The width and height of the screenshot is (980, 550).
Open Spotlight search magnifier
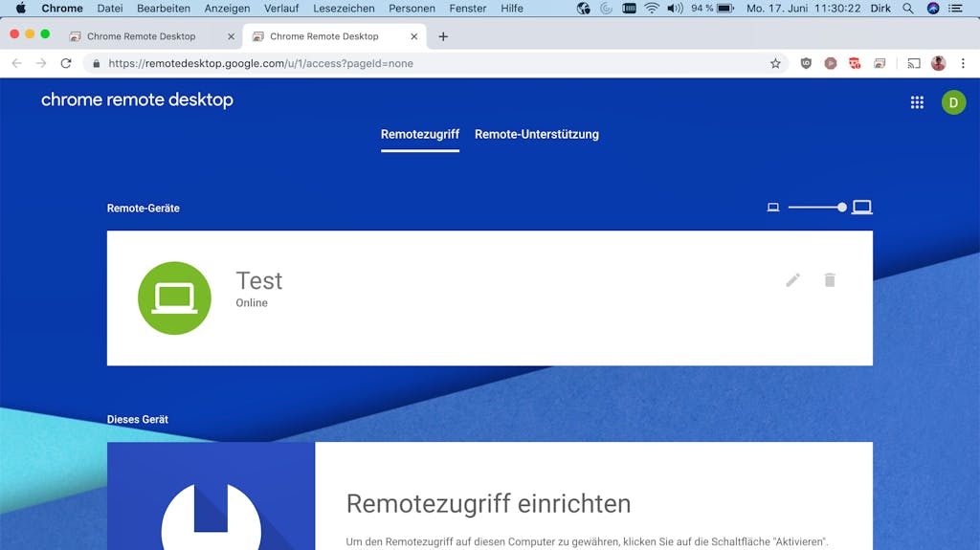pos(907,8)
